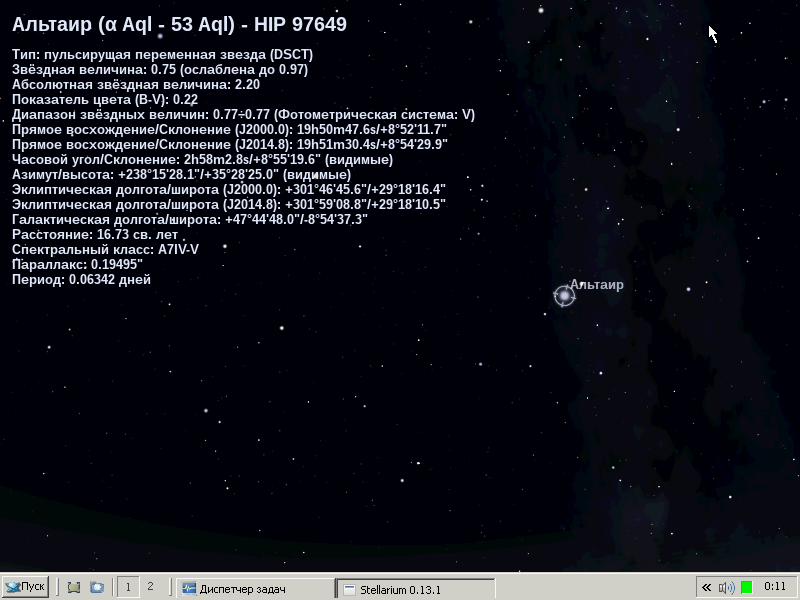
Task: Open the Пуск start menu
Action: [25, 587]
